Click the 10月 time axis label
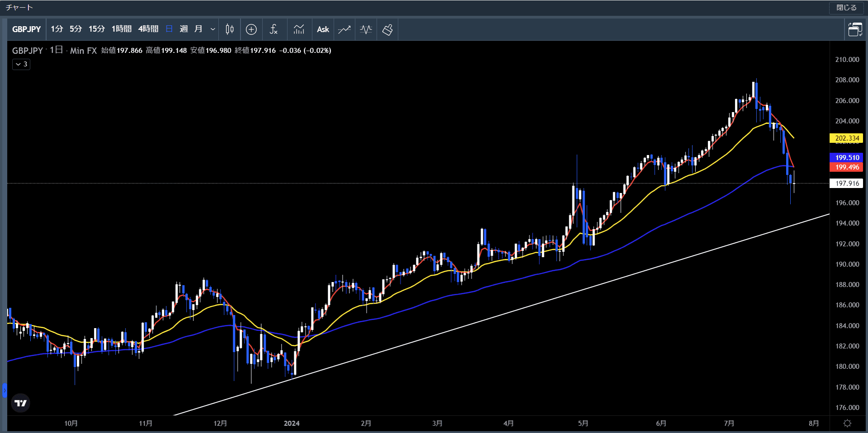868x433 pixels. click(71, 424)
